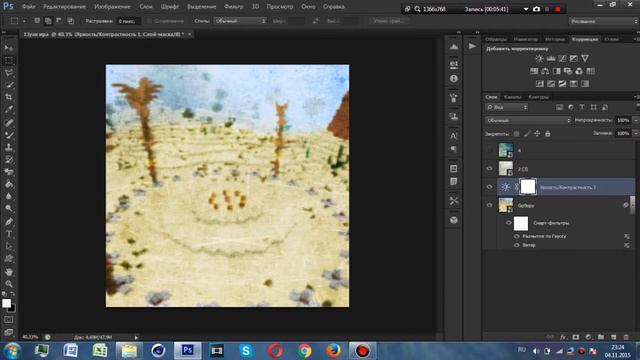Screen dimensions: 640x360
Task: Click the Уточн. край button
Action: [x=389, y=21]
